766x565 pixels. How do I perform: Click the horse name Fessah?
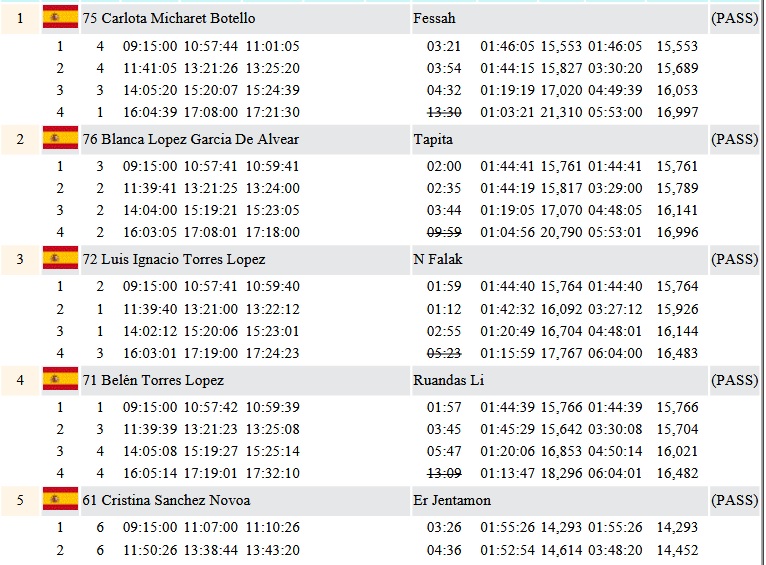pyautogui.click(x=434, y=18)
